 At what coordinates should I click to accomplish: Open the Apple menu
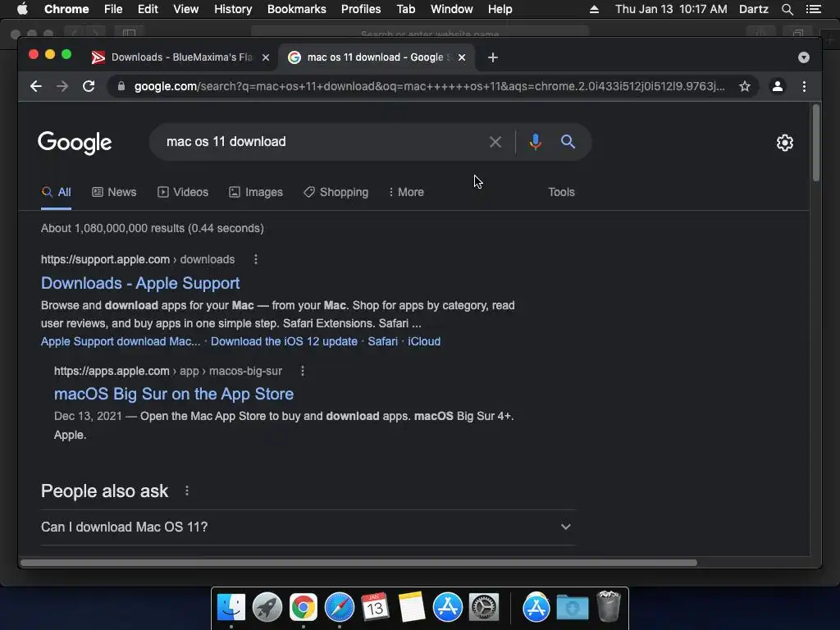[22, 9]
